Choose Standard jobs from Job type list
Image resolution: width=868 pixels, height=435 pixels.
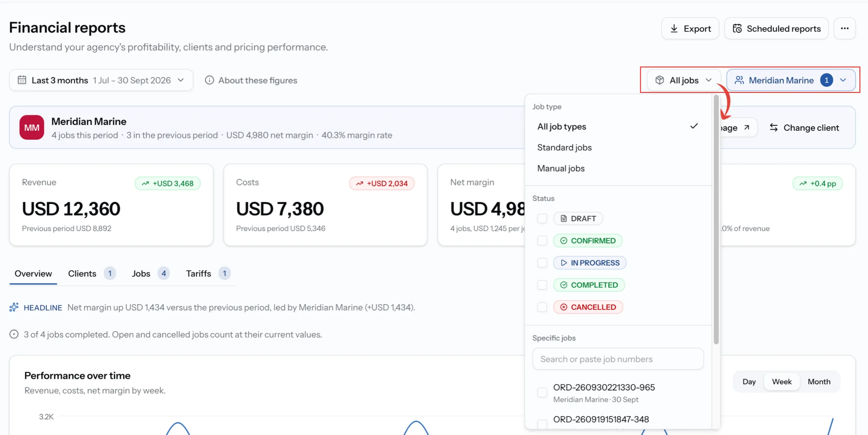[x=618, y=148]
